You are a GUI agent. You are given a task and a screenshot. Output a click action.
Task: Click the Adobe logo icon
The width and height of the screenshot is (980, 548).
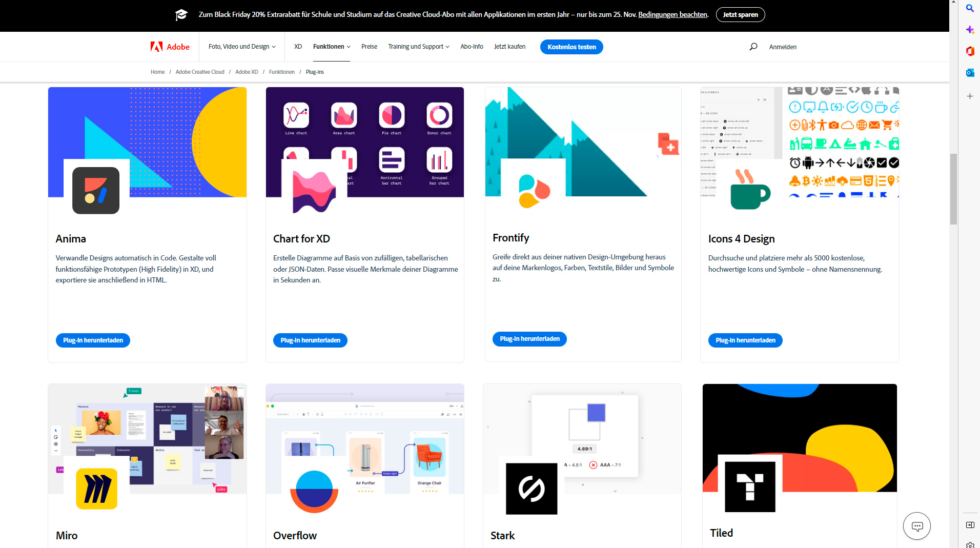pos(156,47)
